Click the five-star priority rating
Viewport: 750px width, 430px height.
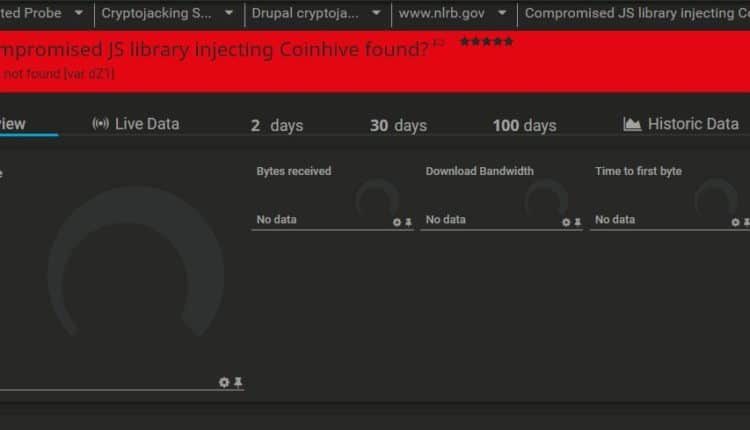[486, 42]
